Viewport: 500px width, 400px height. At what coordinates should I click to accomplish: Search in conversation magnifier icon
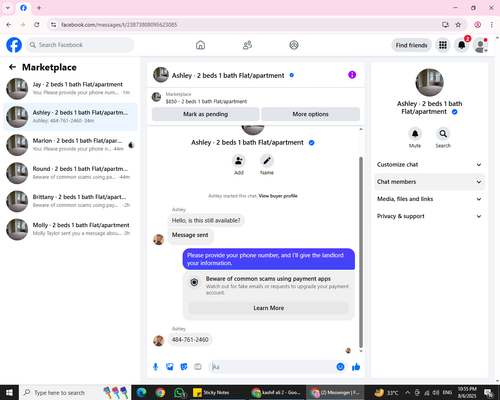click(x=443, y=134)
